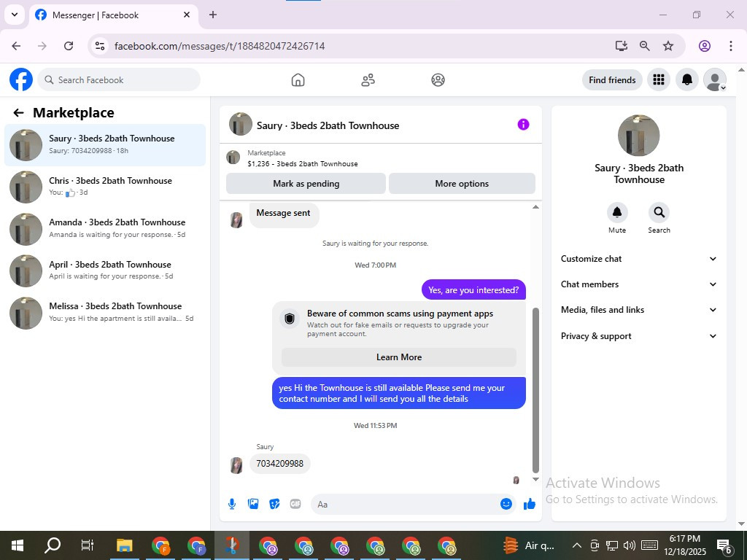747x560 pixels.
Task: Open the Home feed icon
Action: coord(298,80)
